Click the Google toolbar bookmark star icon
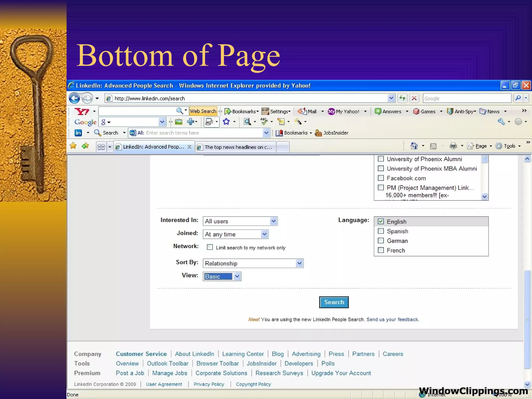 coord(226,122)
